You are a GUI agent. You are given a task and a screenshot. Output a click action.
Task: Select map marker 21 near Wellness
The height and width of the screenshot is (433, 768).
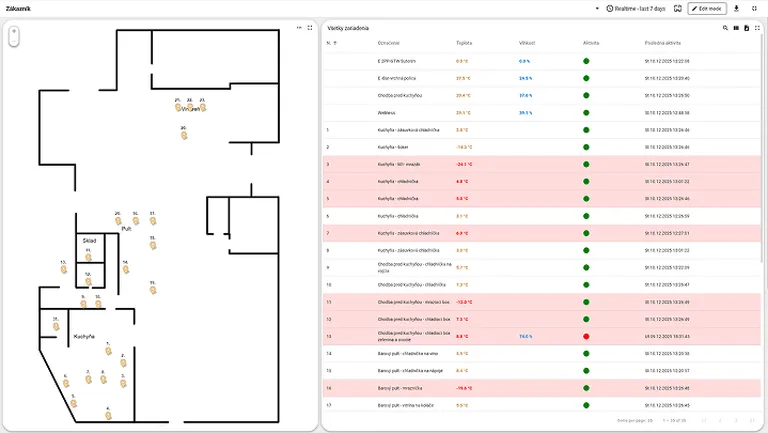[x=178, y=107]
